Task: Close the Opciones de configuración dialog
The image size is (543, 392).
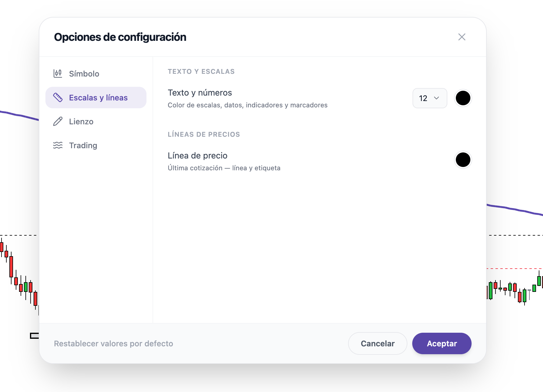Action: click(462, 37)
